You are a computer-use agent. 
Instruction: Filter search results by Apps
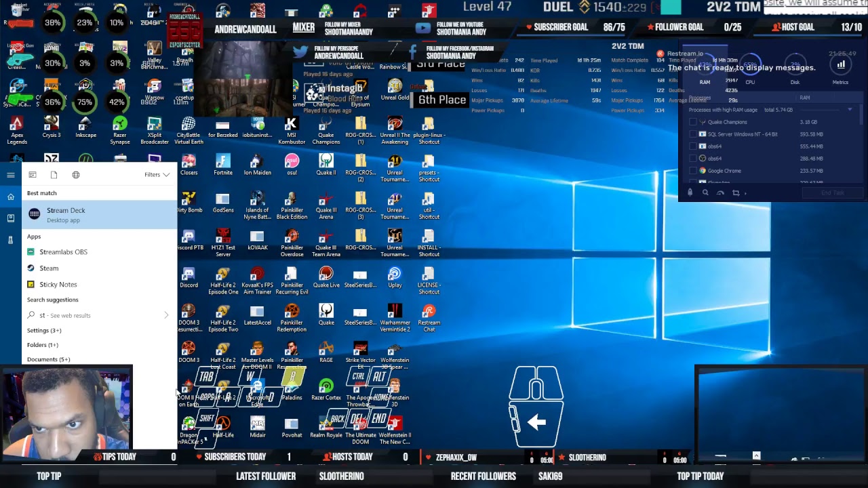[32, 175]
